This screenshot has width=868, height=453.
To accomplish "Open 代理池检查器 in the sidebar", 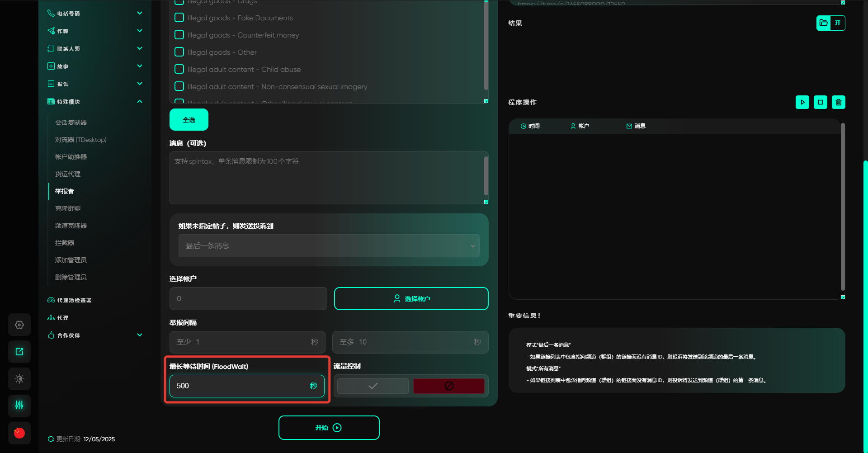I will pos(74,300).
